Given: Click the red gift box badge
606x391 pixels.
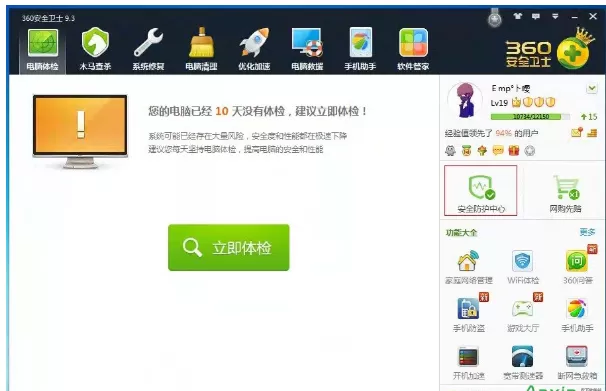Looking at the screenshot, I should tap(514, 150).
